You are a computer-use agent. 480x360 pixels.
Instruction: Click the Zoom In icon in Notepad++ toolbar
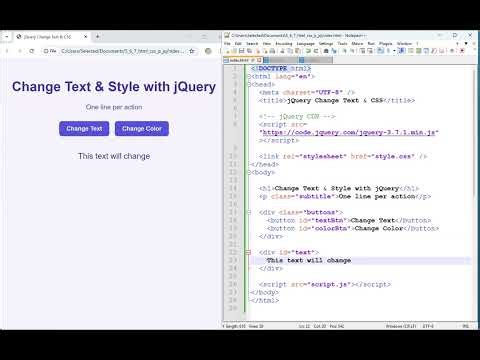pos(345,51)
